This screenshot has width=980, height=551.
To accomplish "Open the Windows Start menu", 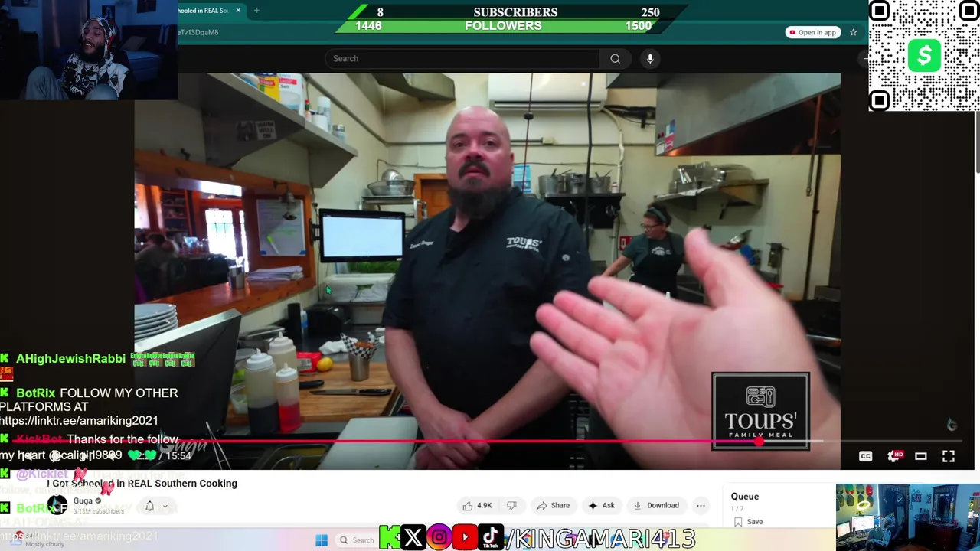I will click(322, 540).
